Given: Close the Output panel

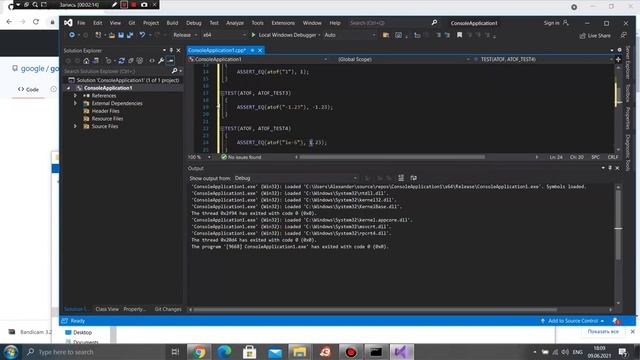Looking at the screenshot, I should 617,168.
